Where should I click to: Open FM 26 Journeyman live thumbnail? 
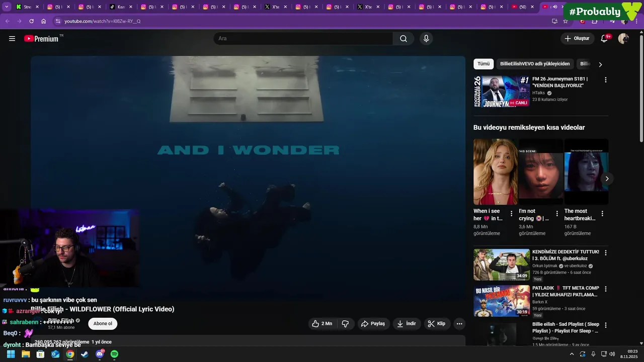(x=502, y=92)
